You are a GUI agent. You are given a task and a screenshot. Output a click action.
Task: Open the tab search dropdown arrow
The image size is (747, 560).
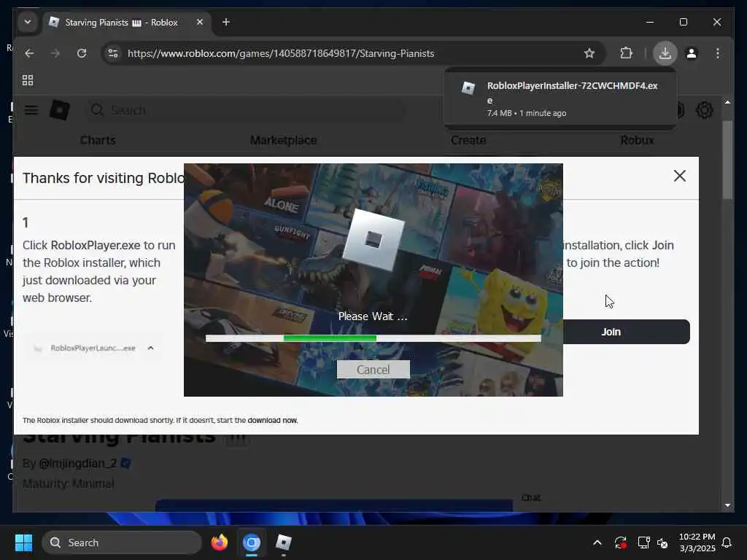(28, 22)
